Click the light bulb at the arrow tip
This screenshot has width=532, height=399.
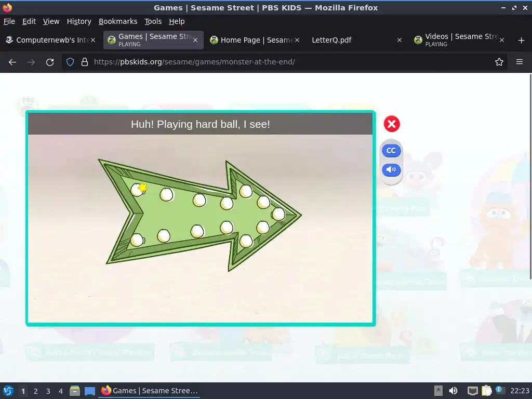(278, 214)
